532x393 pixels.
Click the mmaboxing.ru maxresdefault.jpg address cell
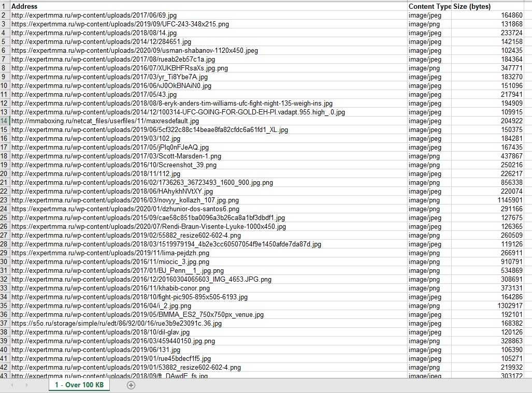pyautogui.click(x=105, y=121)
